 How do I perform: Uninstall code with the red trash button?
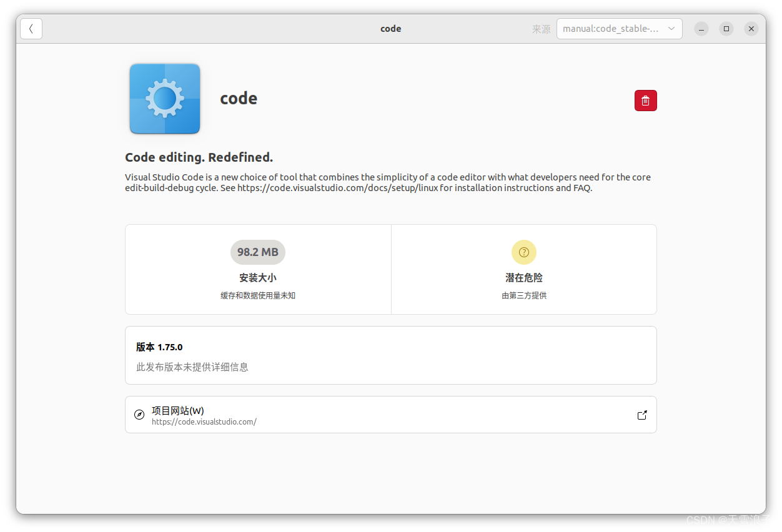pyautogui.click(x=645, y=101)
